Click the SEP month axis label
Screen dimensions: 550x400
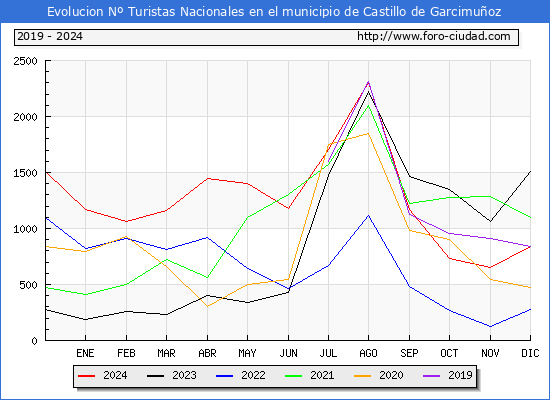(x=409, y=353)
